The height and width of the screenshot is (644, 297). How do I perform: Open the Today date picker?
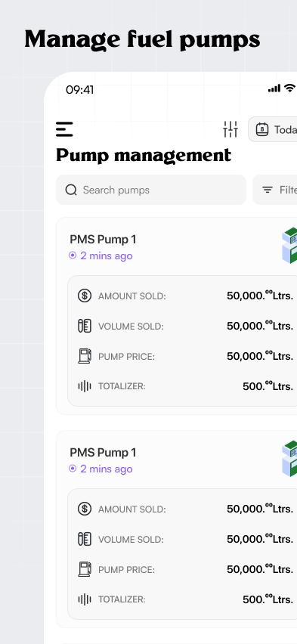coord(272,129)
